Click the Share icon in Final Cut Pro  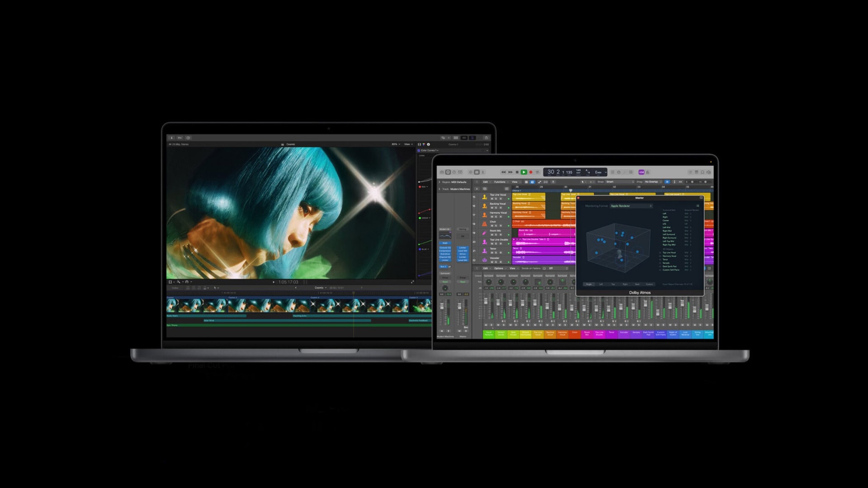coord(486,138)
